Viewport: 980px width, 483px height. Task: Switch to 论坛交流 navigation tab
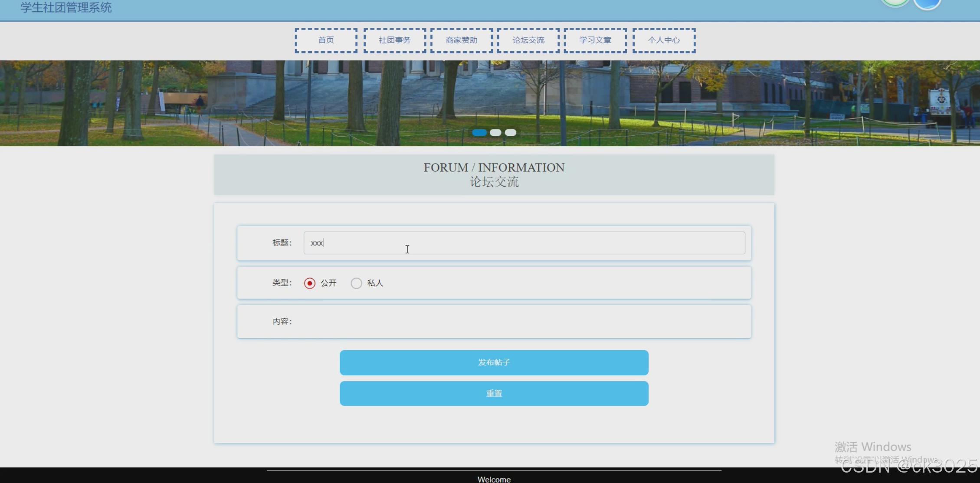[x=528, y=40]
